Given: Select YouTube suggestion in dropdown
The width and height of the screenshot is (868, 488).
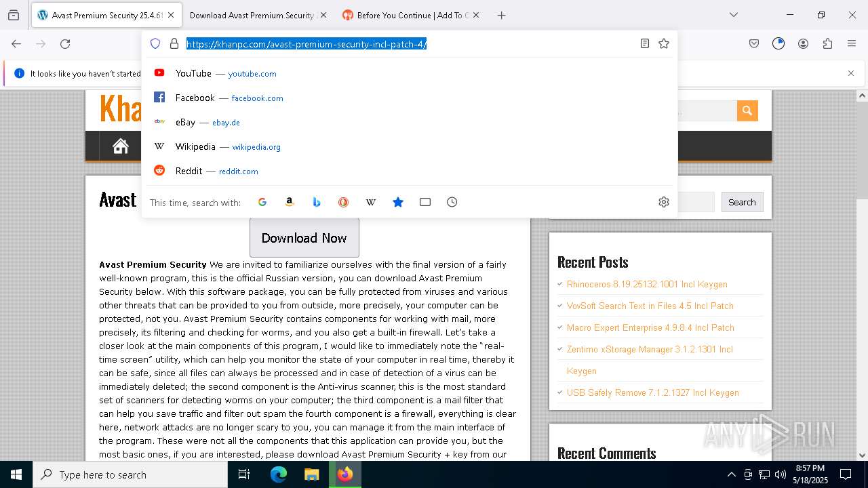Looking at the screenshot, I should tap(410, 73).
